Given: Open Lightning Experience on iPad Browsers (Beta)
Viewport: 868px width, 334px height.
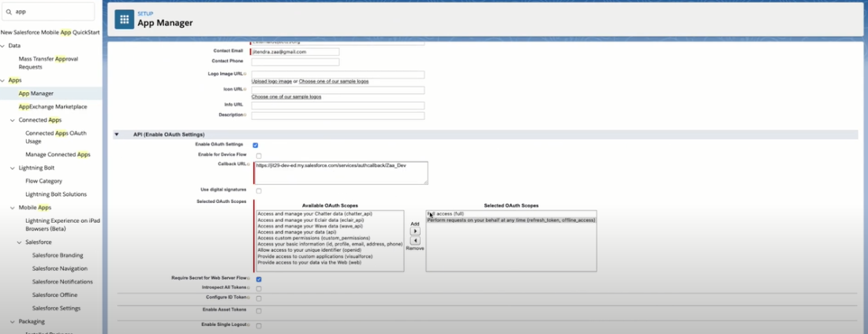Looking at the screenshot, I should click(x=62, y=223).
